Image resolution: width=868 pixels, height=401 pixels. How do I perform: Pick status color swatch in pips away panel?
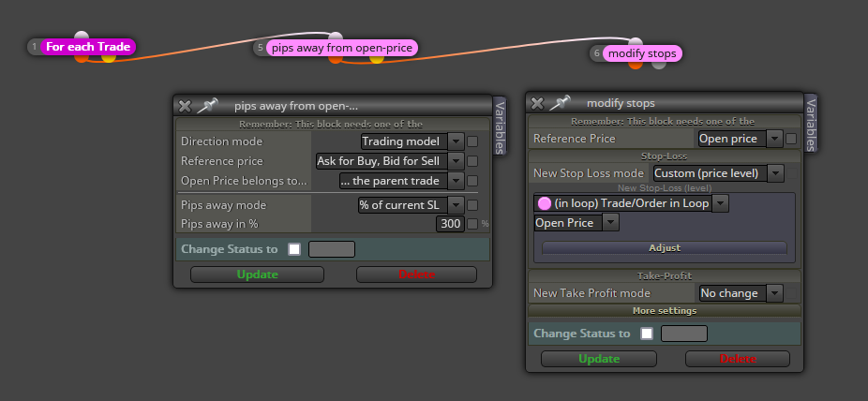pos(332,249)
